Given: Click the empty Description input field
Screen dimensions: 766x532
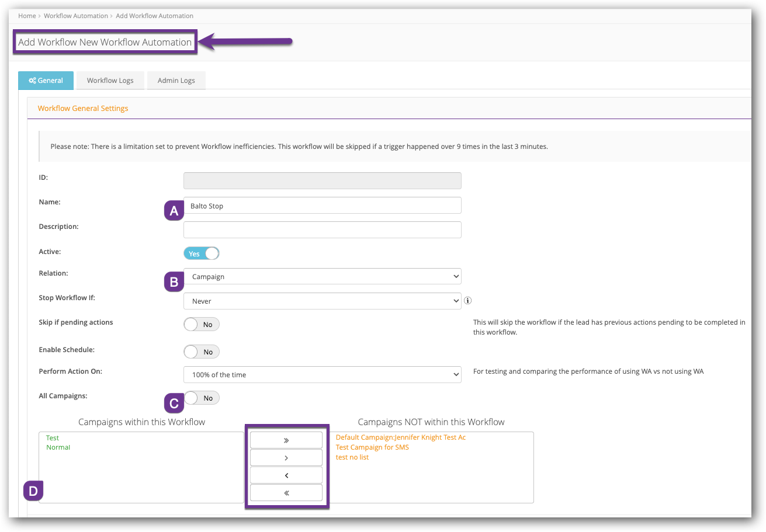Looking at the screenshot, I should (x=323, y=230).
